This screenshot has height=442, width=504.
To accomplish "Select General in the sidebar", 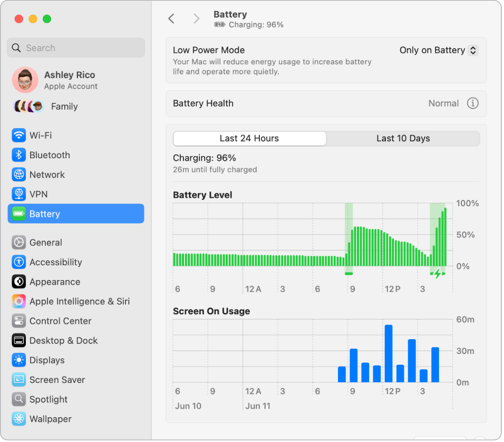I will point(46,243).
